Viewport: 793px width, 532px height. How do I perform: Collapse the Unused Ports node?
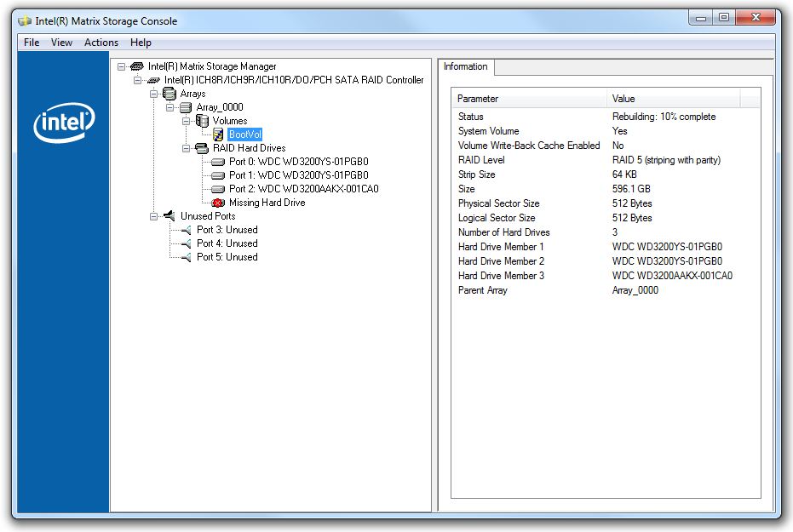[x=154, y=216]
